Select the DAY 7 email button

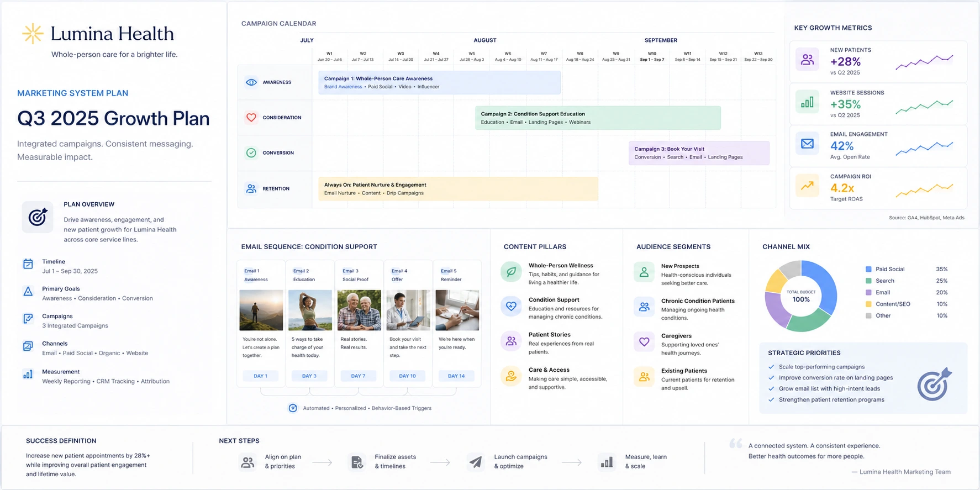pyautogui.click(x=359, y=376)
